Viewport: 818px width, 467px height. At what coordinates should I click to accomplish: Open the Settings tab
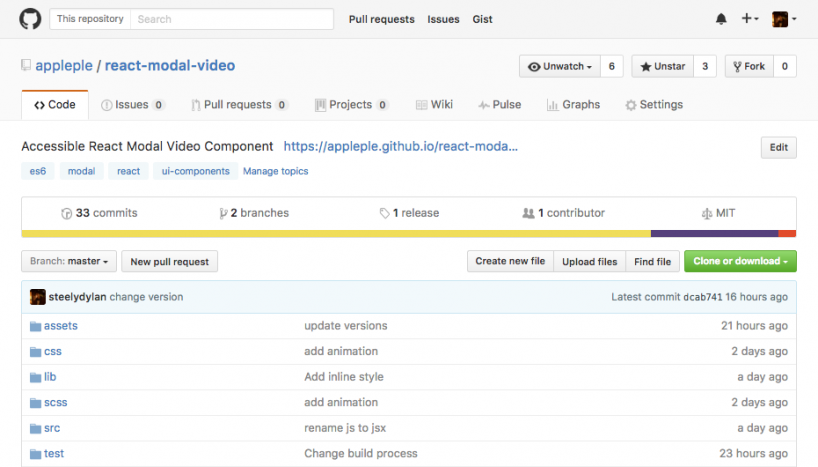click(x=654, y=104)
